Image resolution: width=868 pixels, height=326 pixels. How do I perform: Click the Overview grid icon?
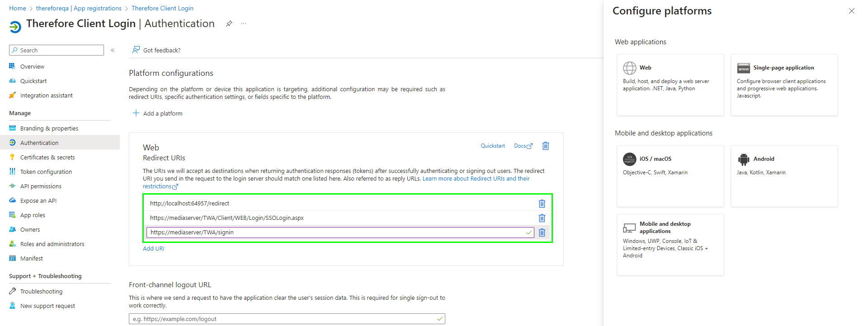coord(12,66)
